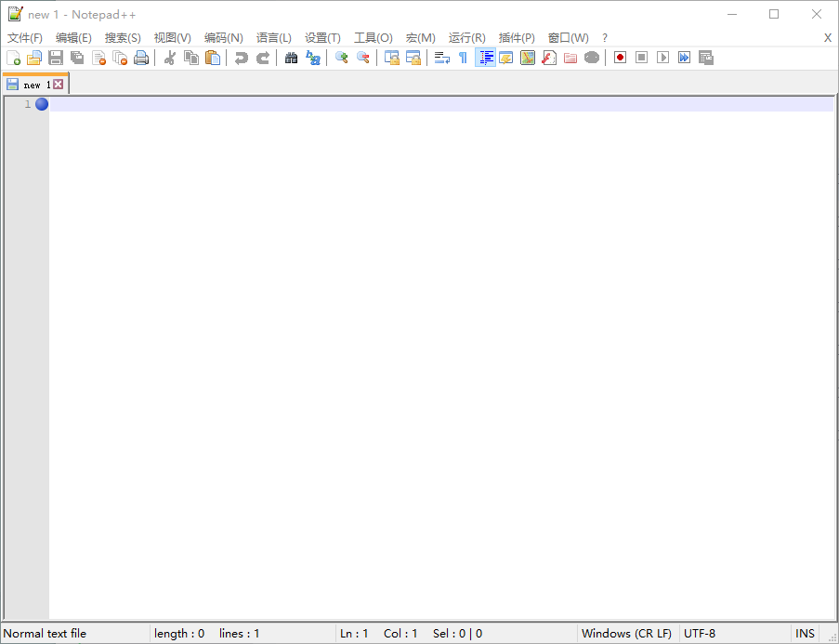The height and width of the screenshot is (644, 839).
Task: Toggle show all characters pilcrow icon
Action: tap(464, 58)
